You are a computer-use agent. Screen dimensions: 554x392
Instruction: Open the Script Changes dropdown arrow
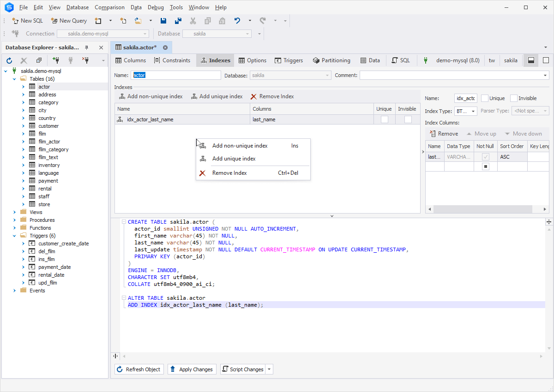point(270,369)
